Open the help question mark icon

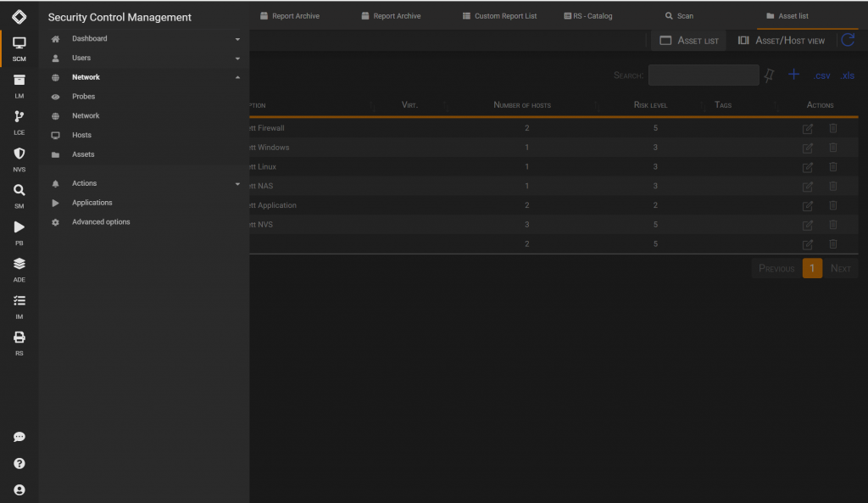pyautogui.click(x=19, y=464)
